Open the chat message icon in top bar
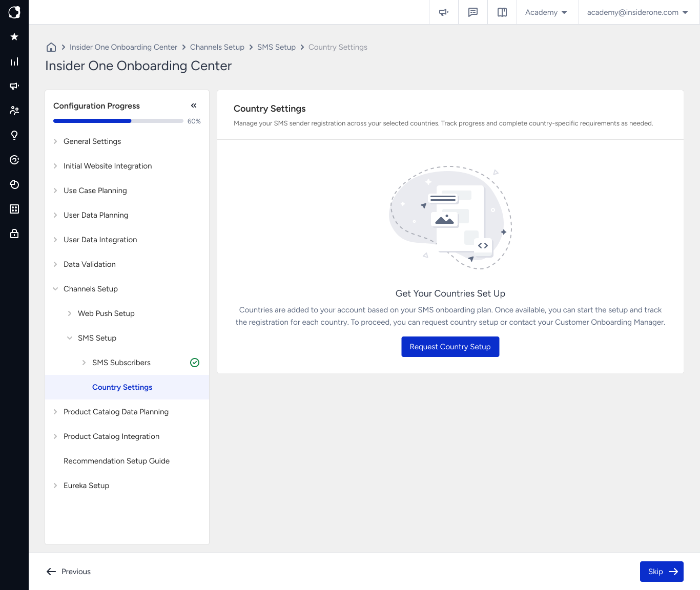Viewport: 700px width, 590px height. pos(473,12)
